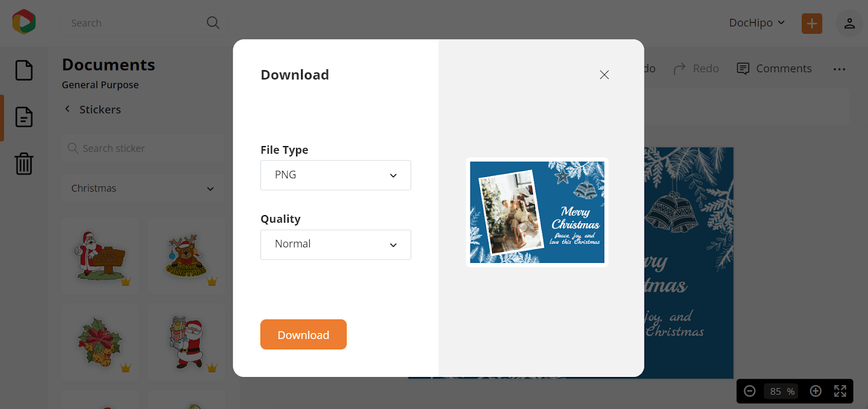The height and width of the screenshot is (409, 868).
Task: Click the Redo label in toolbar
Action: 706,69
